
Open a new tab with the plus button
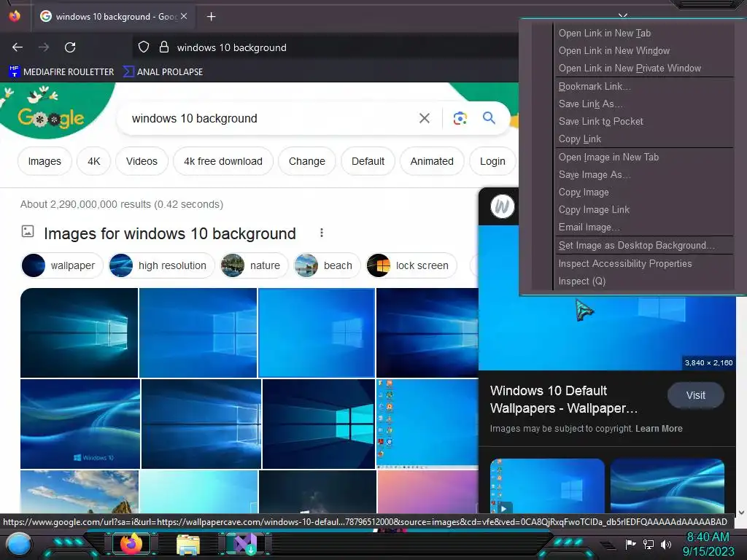[x=211, y=17]
